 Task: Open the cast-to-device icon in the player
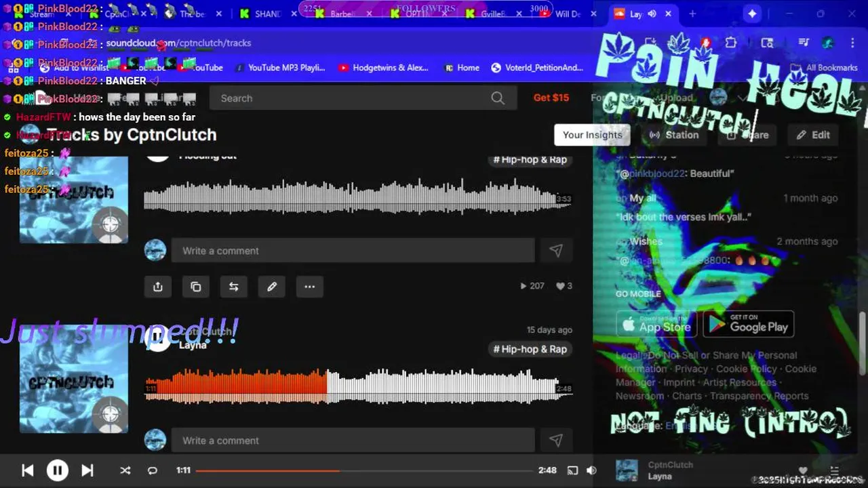click(x=572, y=470)
